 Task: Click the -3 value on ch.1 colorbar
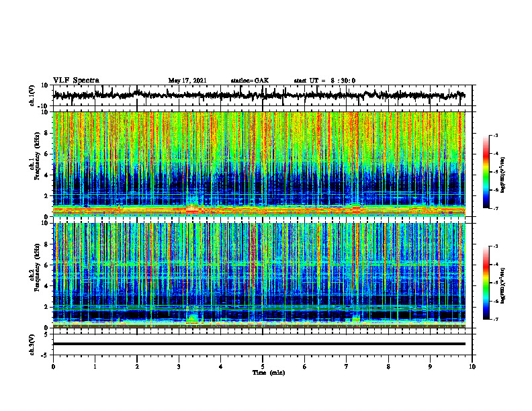click(495, 135)
